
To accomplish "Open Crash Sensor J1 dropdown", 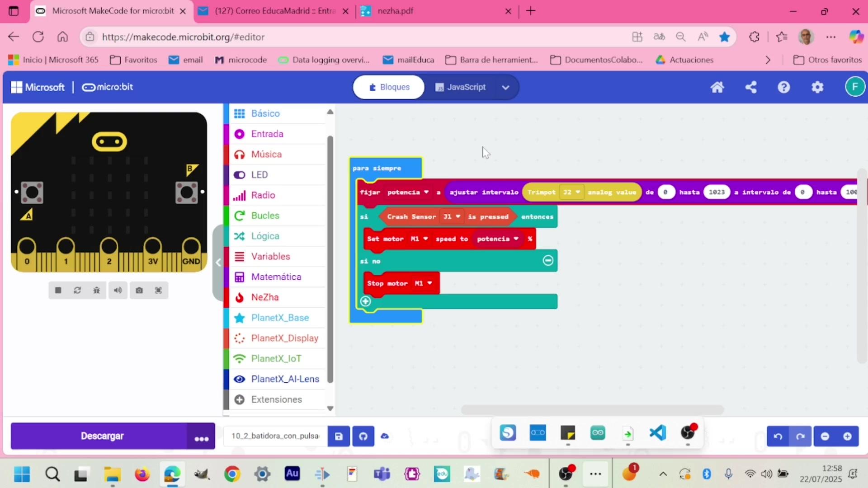I will click(452, 217).
